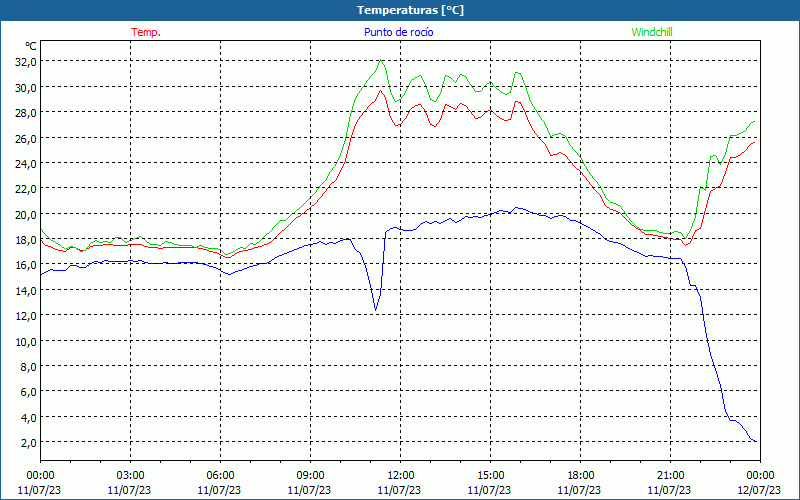Click the 'Temperaturas [°C]' chart title
Image resolution: width=800 pixels, height=500 pixels.
click(x=410, y=10)
